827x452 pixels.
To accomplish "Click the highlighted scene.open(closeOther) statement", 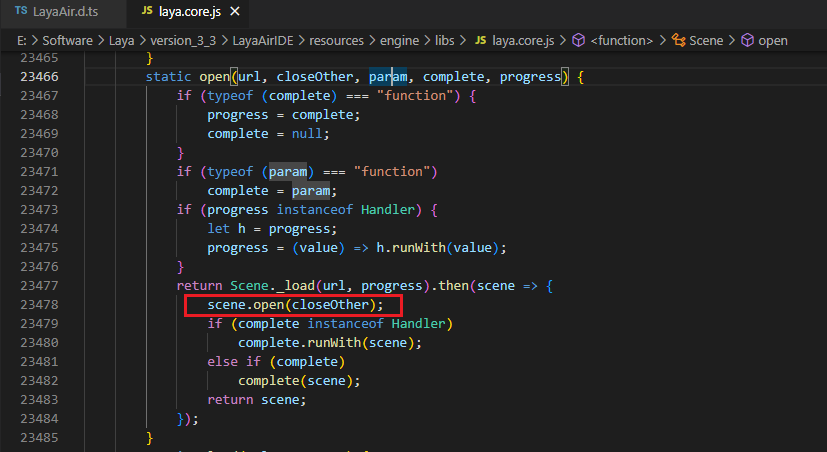I will [295, 305].
